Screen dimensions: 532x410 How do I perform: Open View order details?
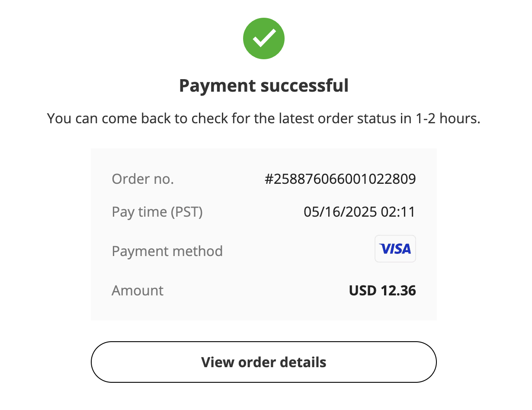(x=263, y=362)
